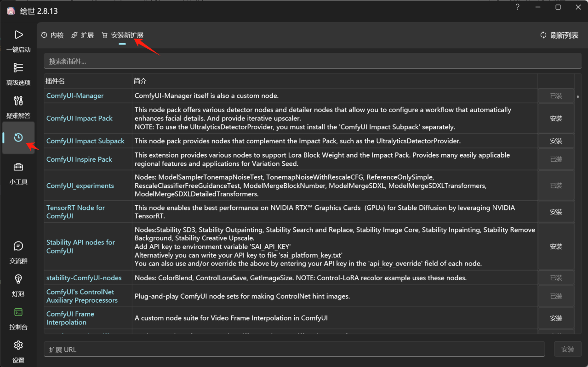Click 已装 button for stability-ComfyUI-nodes
Screen dimensions: 588x367
click(556, 277)
